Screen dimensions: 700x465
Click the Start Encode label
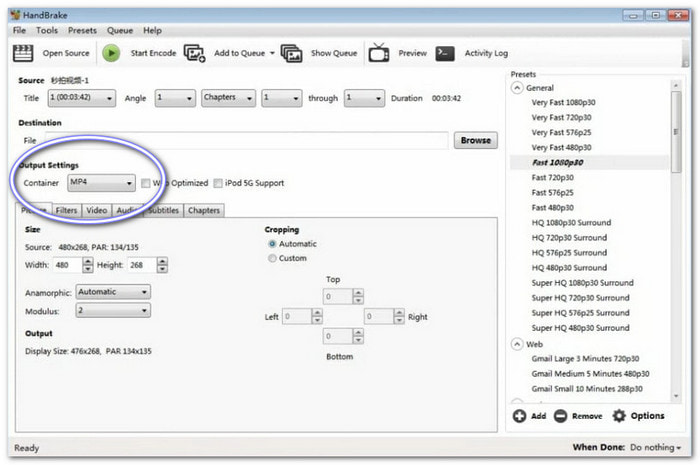pyautogui.click(x=153, y=53)
